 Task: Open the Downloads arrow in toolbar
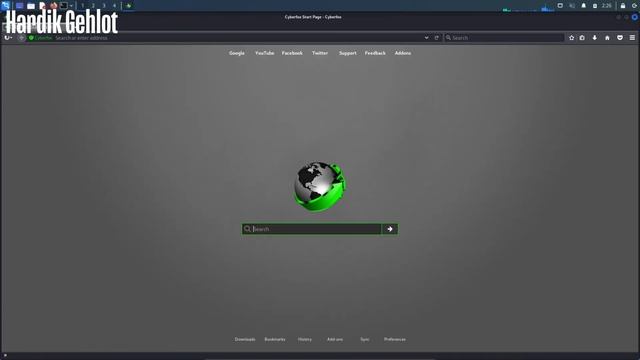click(595, 38)
